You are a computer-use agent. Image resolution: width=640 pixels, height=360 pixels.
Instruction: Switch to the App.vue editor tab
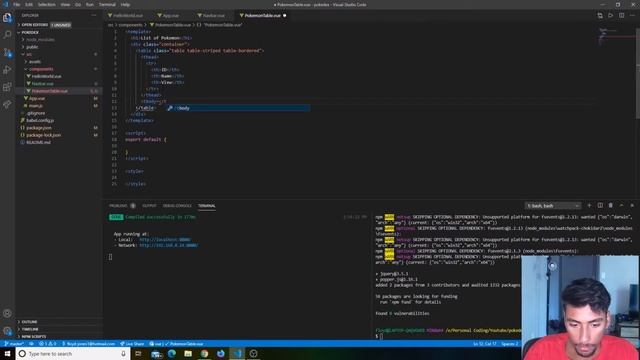click(x=171, y=16)
